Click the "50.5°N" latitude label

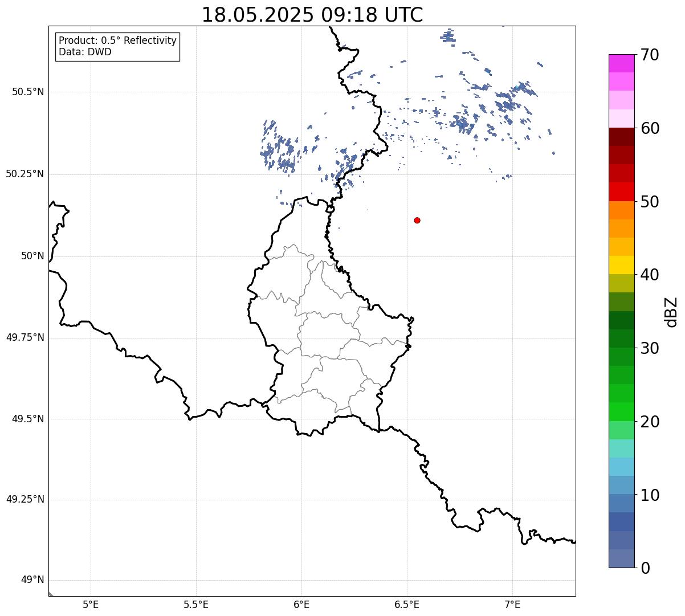[28, 92]
